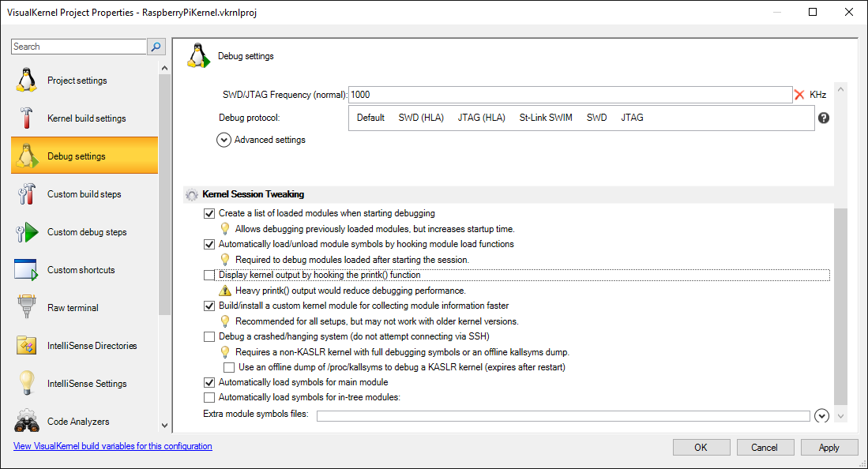Toggle 'Create a list of loaded modules' checkbox
The height and width of the screenshot is (469, 868).
(209, 213)
